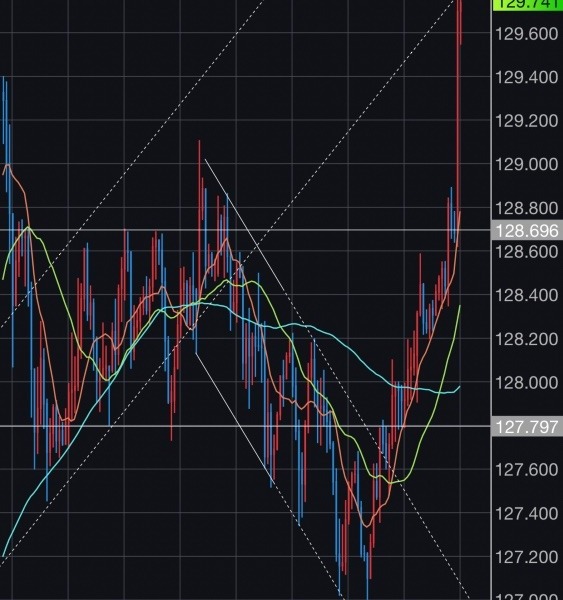This screenshot has width=563, height=600.
Task: Click the 127.200 price axis label
Action: (527, 557)
